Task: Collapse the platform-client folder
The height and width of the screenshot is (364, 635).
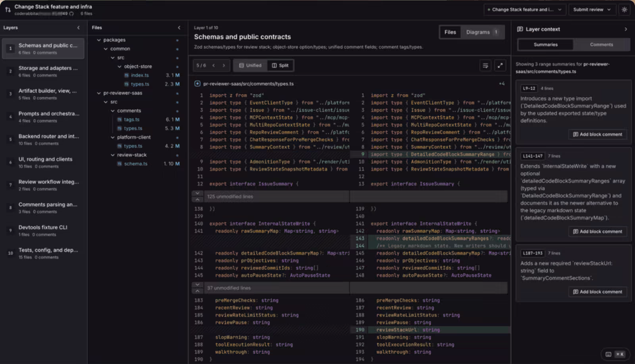Action: [113, 137]
